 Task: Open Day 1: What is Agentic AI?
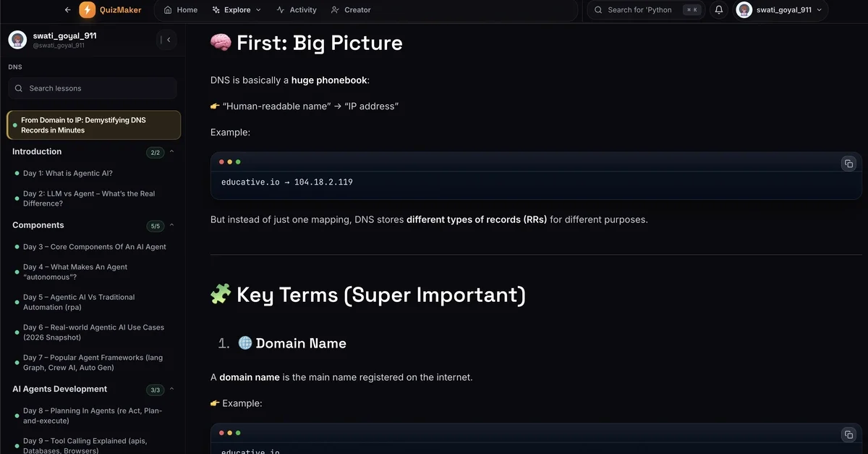point(68,174)
